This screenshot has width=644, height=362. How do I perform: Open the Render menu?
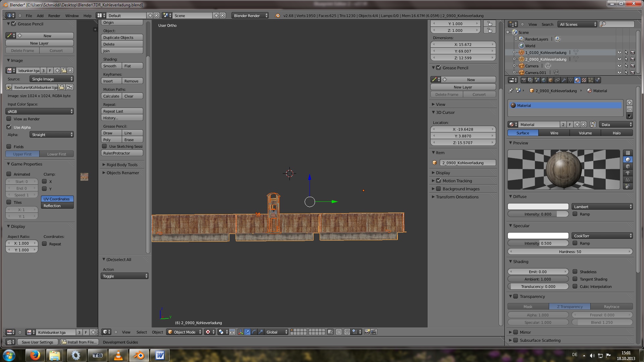[x=54, y=16]
